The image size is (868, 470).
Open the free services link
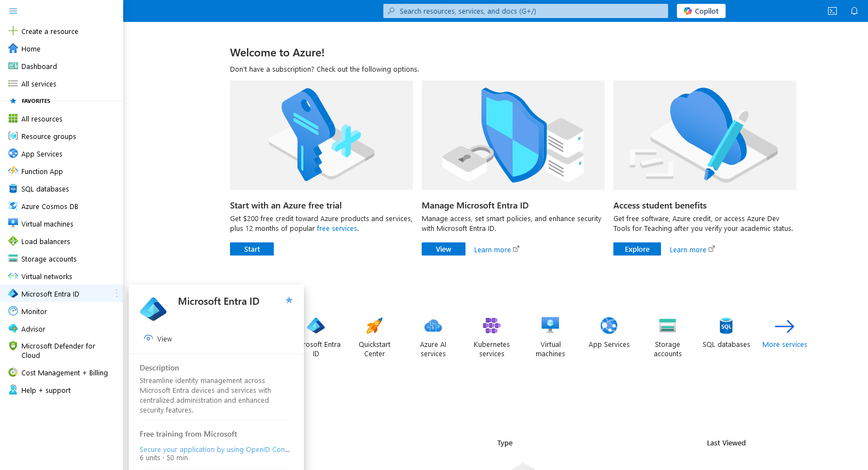pos(336,229)
